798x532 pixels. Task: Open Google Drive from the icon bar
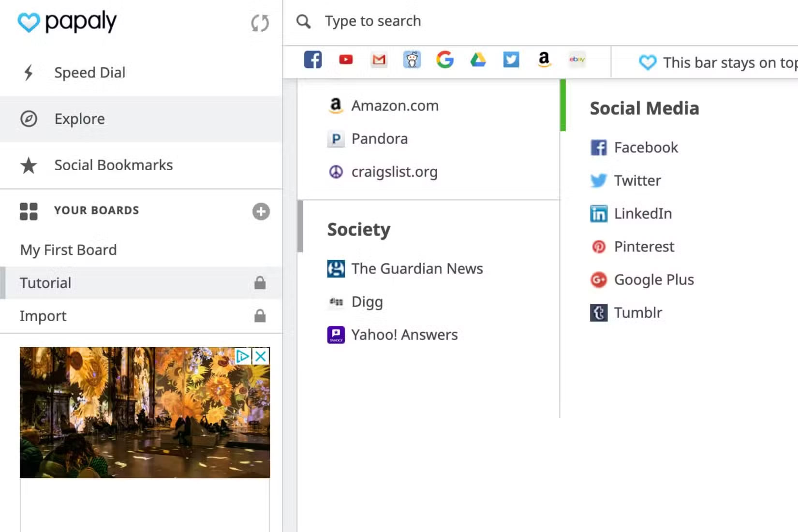pos(478,59)
